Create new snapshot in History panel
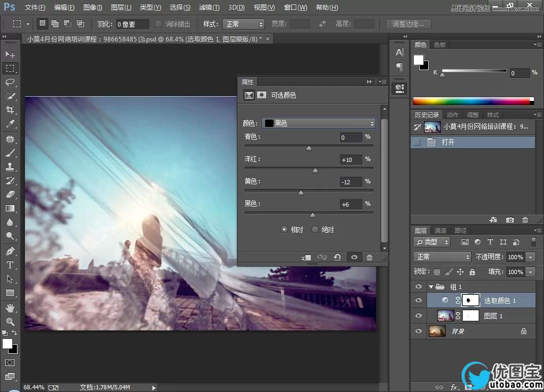Viewport: 544px width, 392px height. [x=509, y=220]
